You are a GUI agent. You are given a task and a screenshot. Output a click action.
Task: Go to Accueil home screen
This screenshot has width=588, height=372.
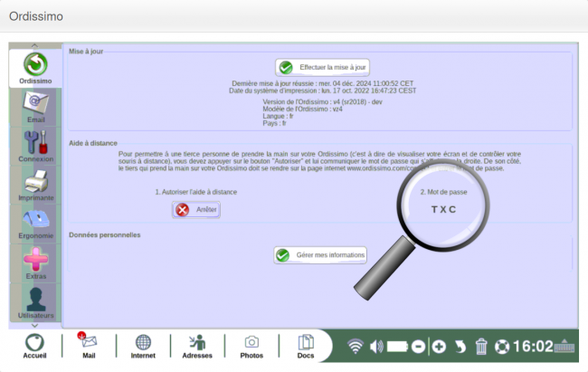(34, 347)
